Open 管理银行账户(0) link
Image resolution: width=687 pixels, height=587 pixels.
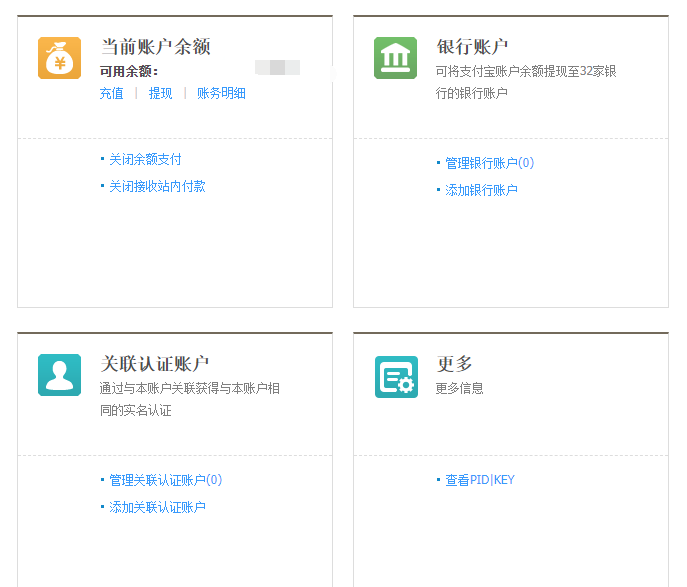click(x=489, y=163)
